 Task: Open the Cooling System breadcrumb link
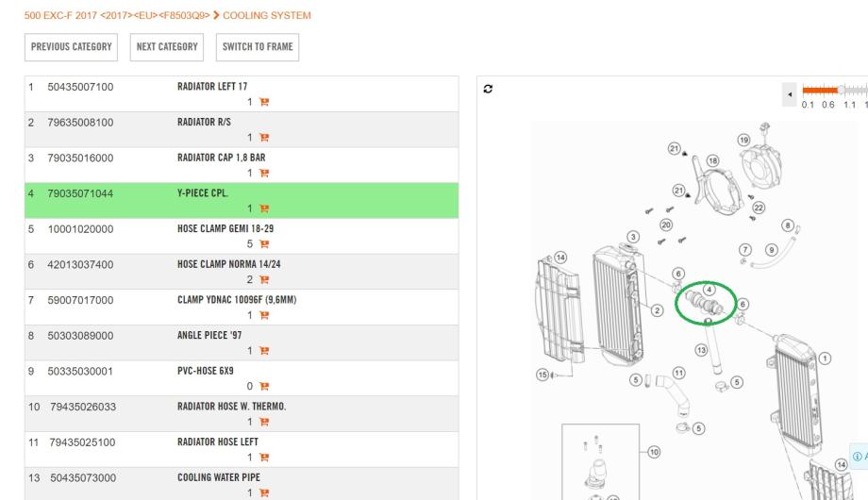coord(266,15)
